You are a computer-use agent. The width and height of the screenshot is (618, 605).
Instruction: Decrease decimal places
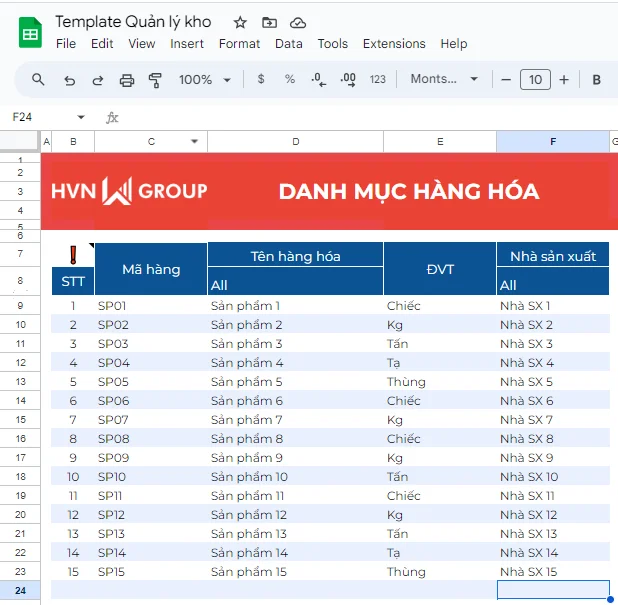318,80
